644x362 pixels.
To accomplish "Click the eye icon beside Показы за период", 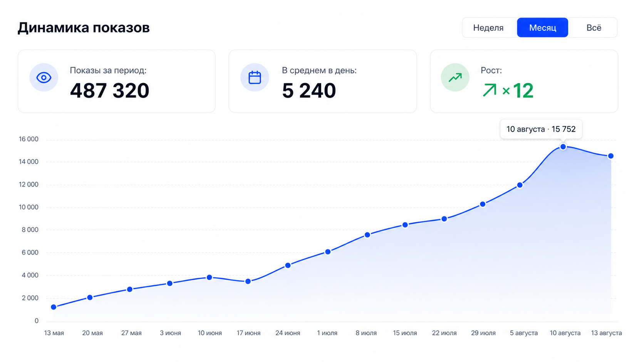I will 44,78.
